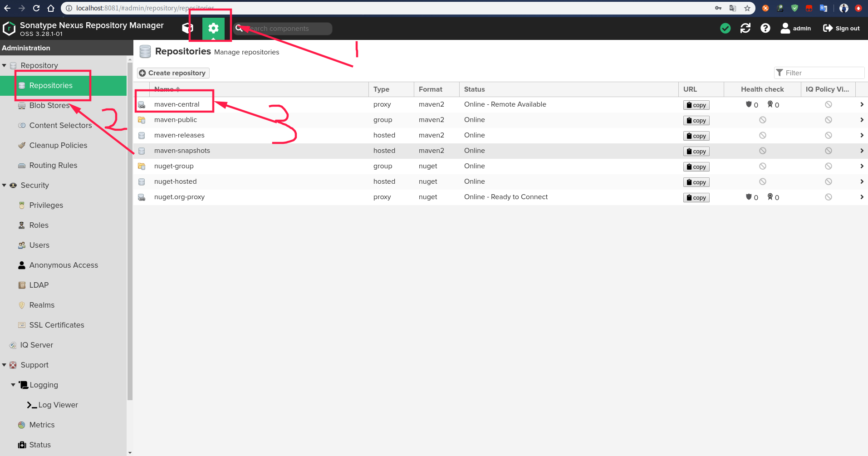The image size is (868, 456).
Task: Click the maven-central health check shield icon
Action: (x=749, y=104)
